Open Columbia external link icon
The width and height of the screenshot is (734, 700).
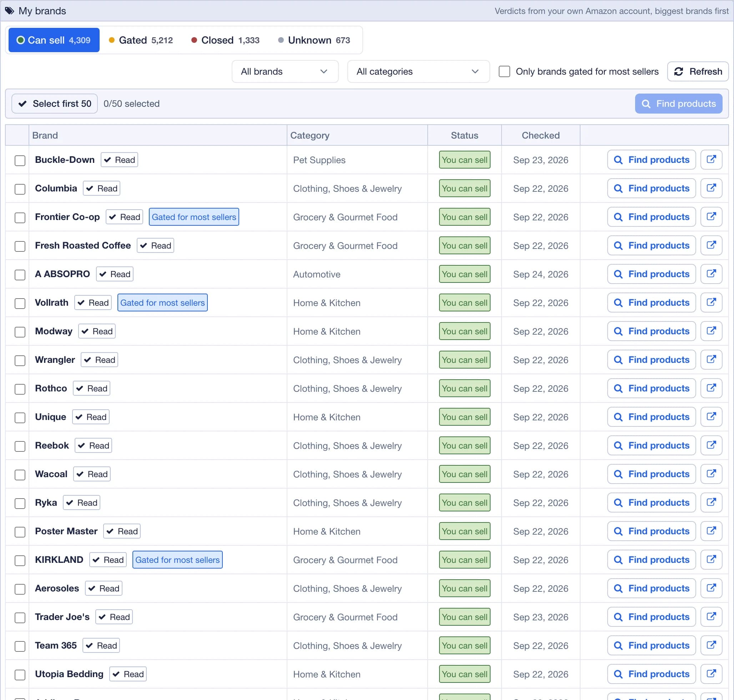pos(711,189)
